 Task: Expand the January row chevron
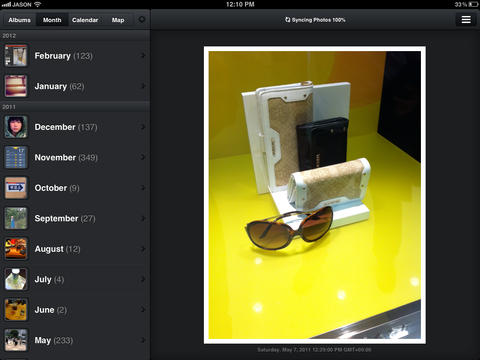(143, 86)
